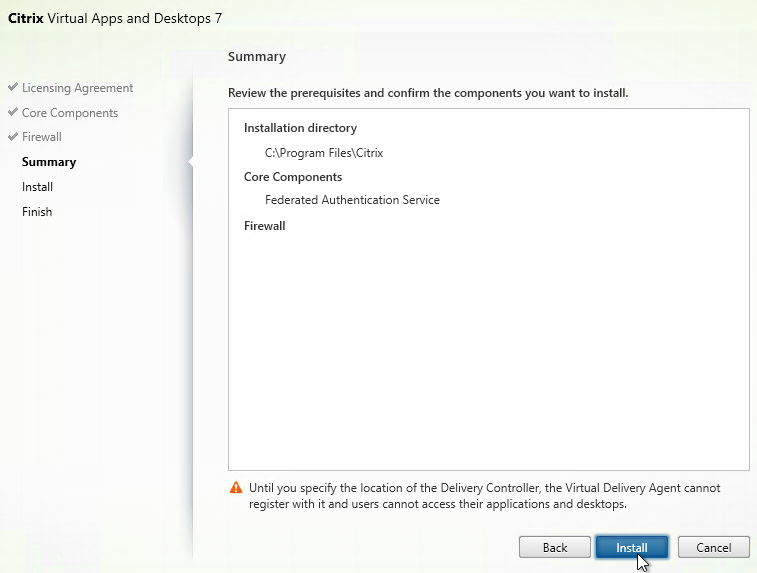Open the Licensing Agreement step

(x=77, y=88)
